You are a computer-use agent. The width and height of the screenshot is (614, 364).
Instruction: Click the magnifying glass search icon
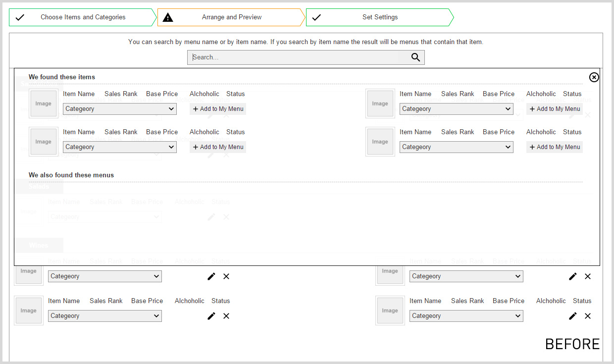415,57
